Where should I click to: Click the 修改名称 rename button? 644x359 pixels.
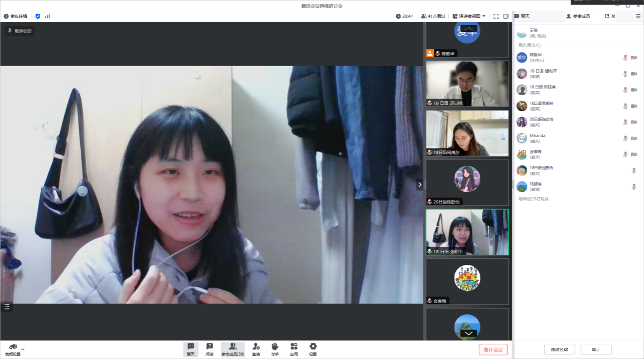(x=560, y=350)
